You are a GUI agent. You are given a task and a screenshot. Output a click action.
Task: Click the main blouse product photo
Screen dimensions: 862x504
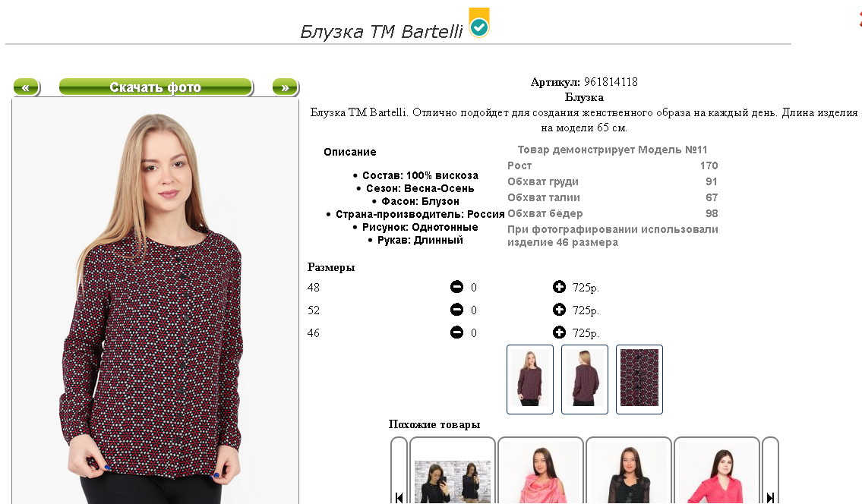[156, 302]
